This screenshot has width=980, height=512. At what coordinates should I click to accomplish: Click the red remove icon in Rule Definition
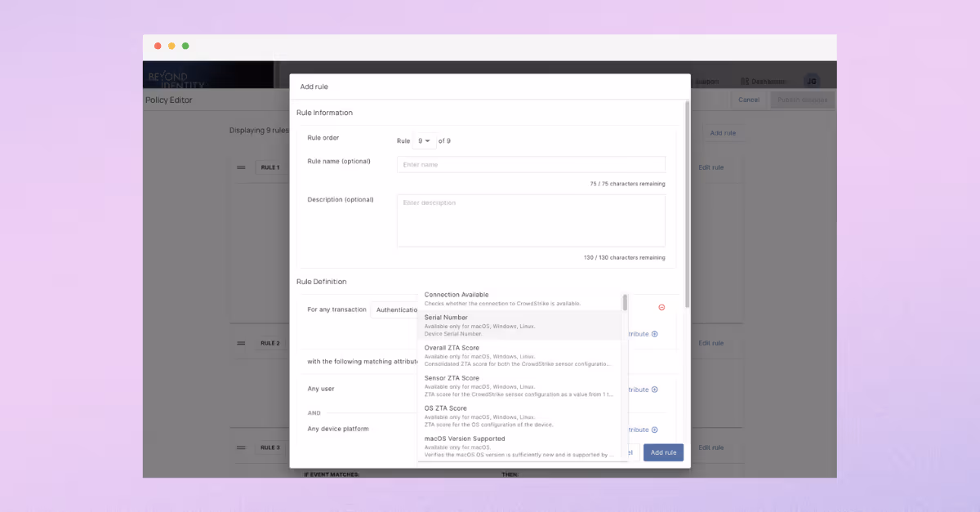pos(661,307)
